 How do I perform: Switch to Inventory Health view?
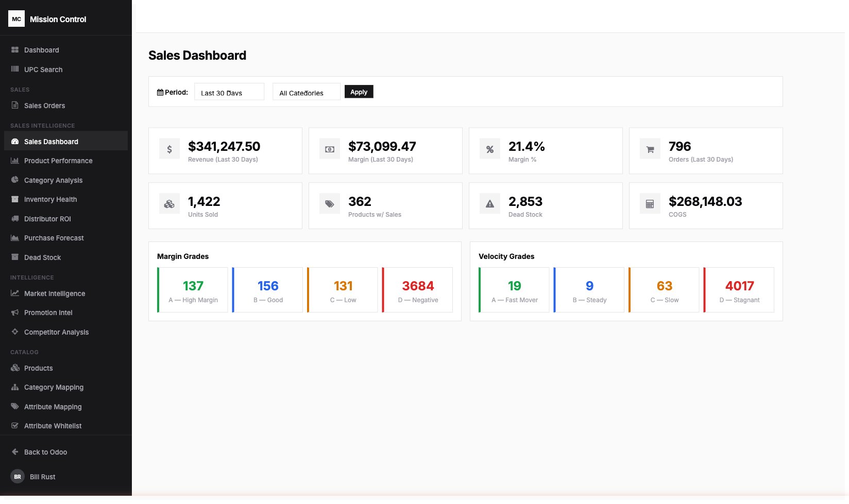click(x=50, y=199)
